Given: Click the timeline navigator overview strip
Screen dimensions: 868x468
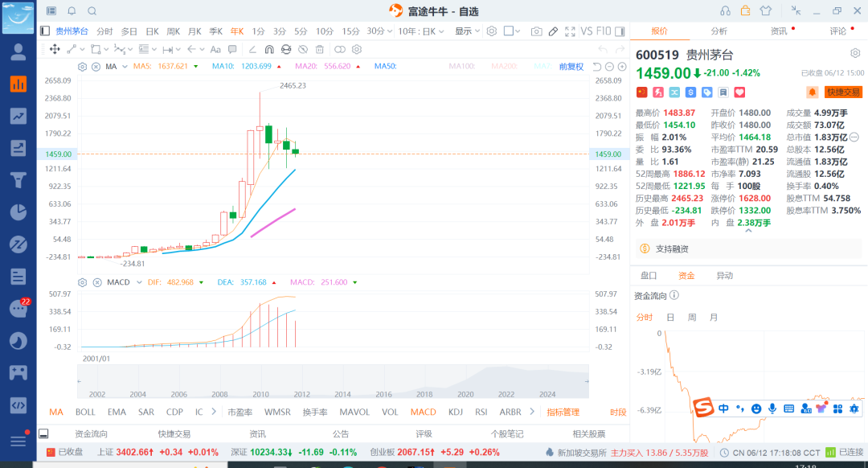Looking at the screenshot, I should click(334, 382).
